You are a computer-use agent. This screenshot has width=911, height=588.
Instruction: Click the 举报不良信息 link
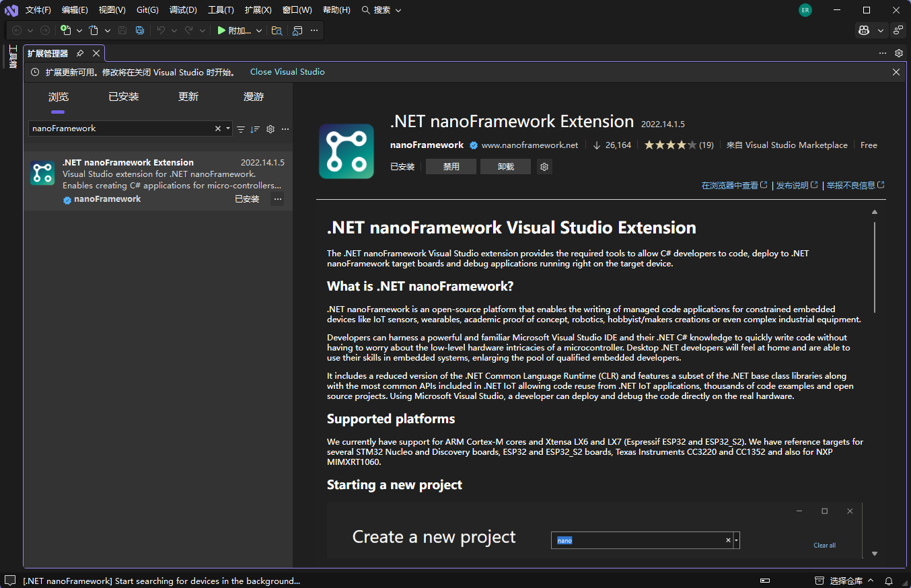pos(856,186)
